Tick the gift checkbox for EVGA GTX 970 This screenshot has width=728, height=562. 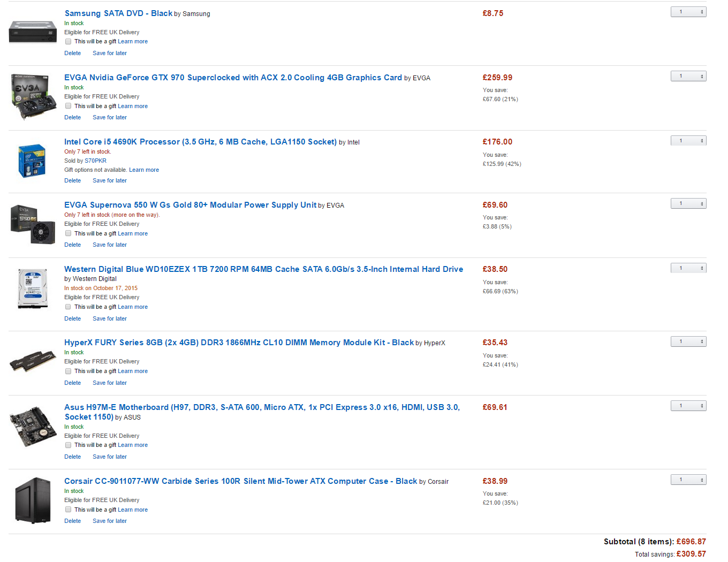pyautogui.click(x=68, y=106)
